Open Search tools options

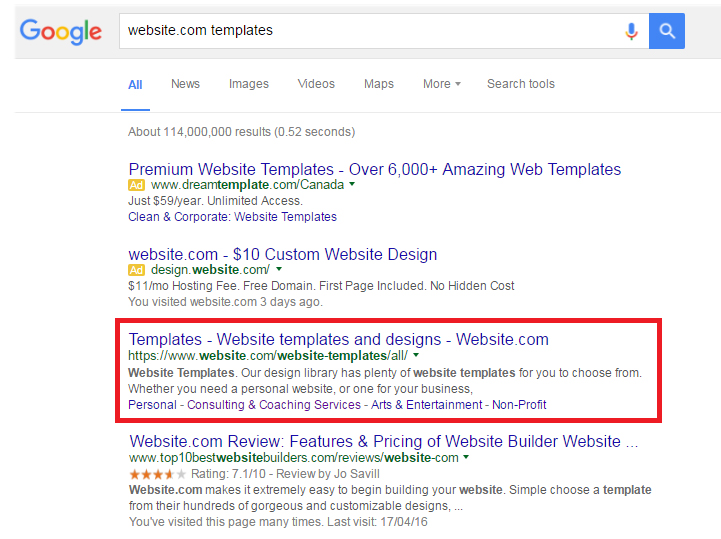[521, 84]
